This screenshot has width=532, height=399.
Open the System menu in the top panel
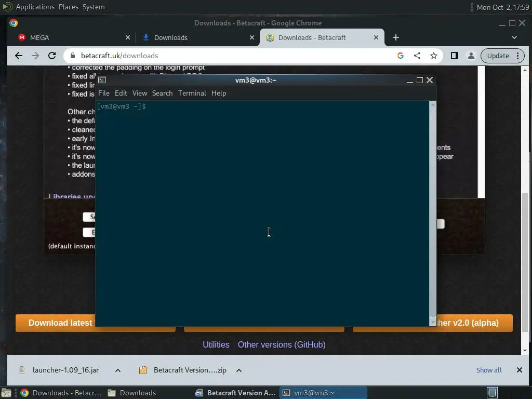click(x=94, y=7)
